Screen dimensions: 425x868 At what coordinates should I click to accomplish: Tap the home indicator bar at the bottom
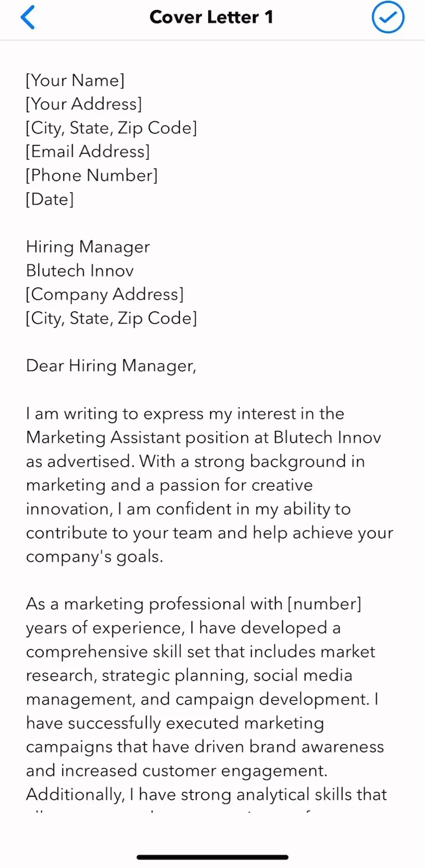[x=213, y=857]
